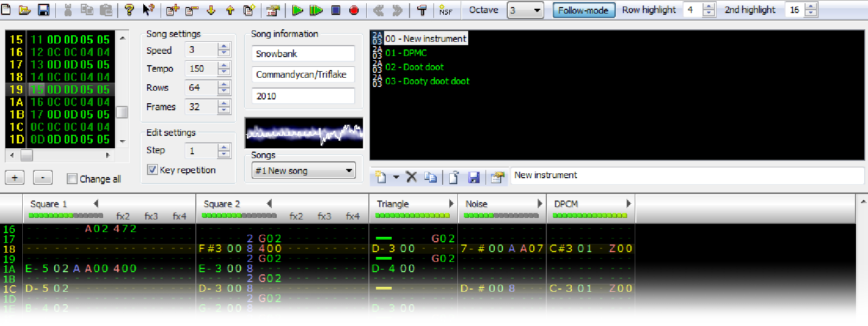Remove instrument with X icon

coord(412,177)
